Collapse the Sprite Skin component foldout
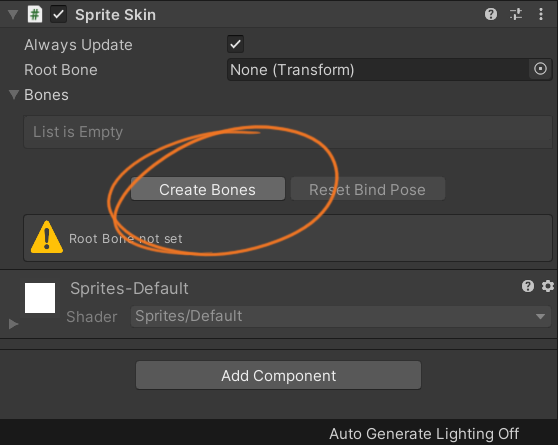Screen dimensions: 558x445 point(13,15)
